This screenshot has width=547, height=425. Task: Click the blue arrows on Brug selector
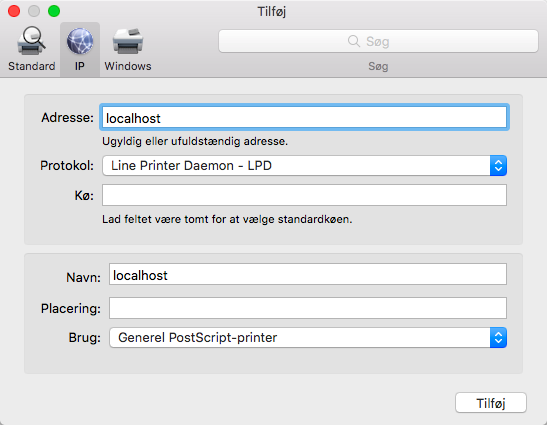(x=498, y=337)
